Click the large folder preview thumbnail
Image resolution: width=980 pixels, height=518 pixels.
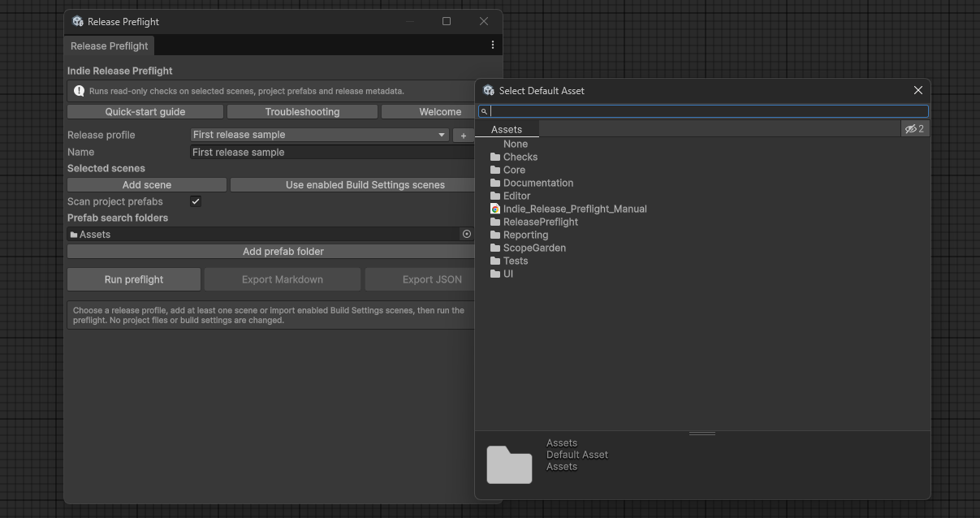pos(509,465)
